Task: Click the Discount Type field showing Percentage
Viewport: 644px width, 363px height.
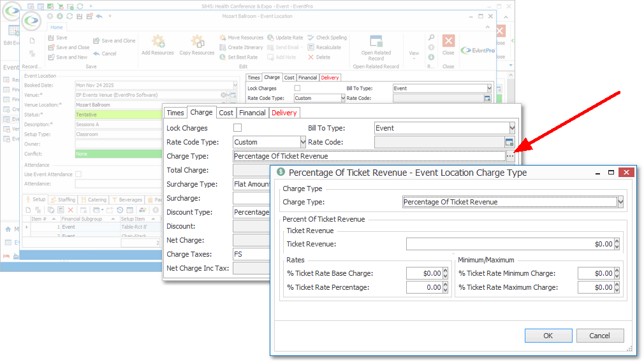Action: pos(251,212)
